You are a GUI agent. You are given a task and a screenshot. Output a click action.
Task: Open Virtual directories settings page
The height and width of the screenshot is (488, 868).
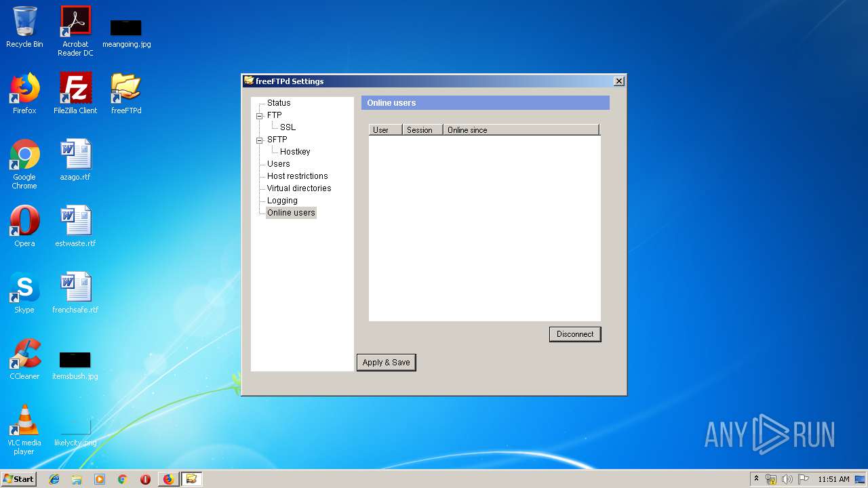point(299,188)
